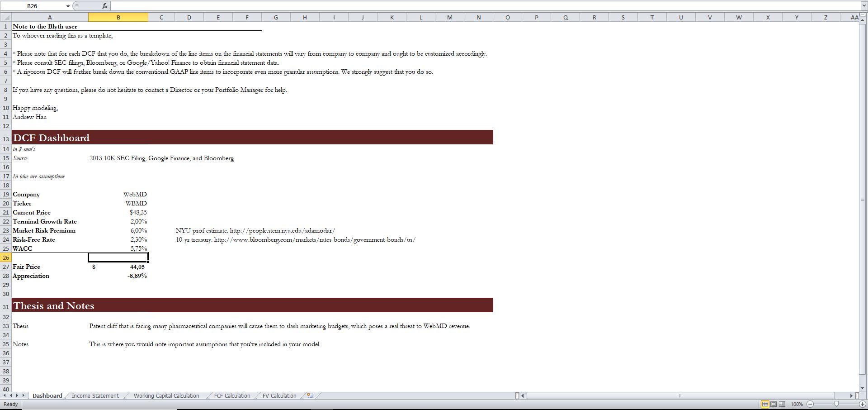Click the 10-yr treasury Bloomberg note
Screen dimensions: 868x410
click(296, 239)
